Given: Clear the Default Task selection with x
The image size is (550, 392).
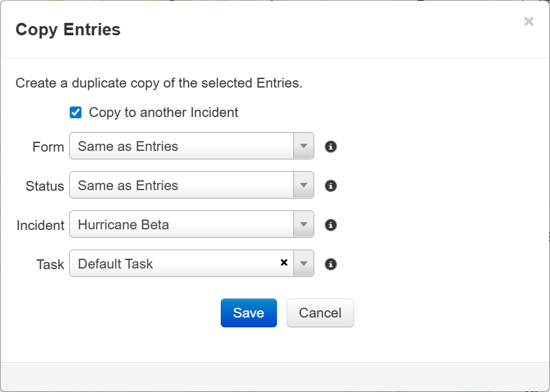Looking at the screenshot, I should (284, 263).
